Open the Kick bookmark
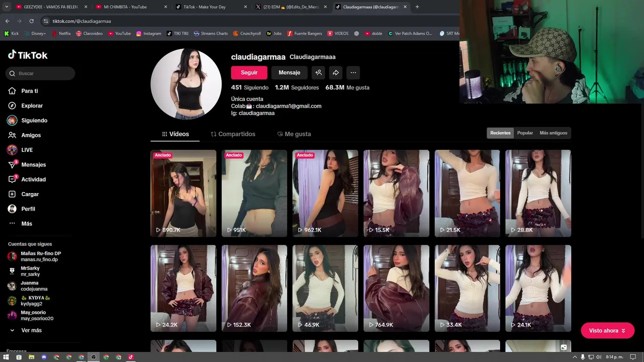The image size is (644, 362). tap(12, 34)
